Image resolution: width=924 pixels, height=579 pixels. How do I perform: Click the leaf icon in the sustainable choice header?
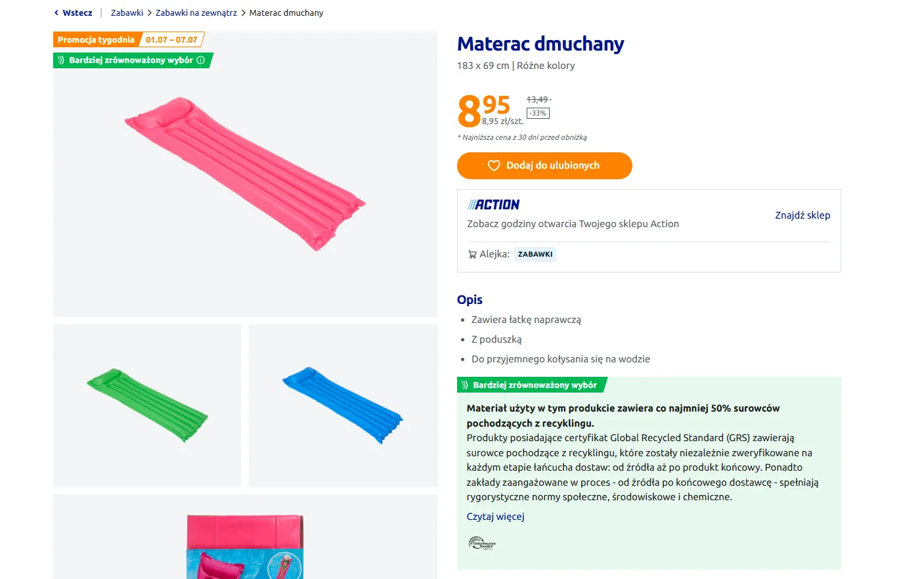click(x=465, y=385)
